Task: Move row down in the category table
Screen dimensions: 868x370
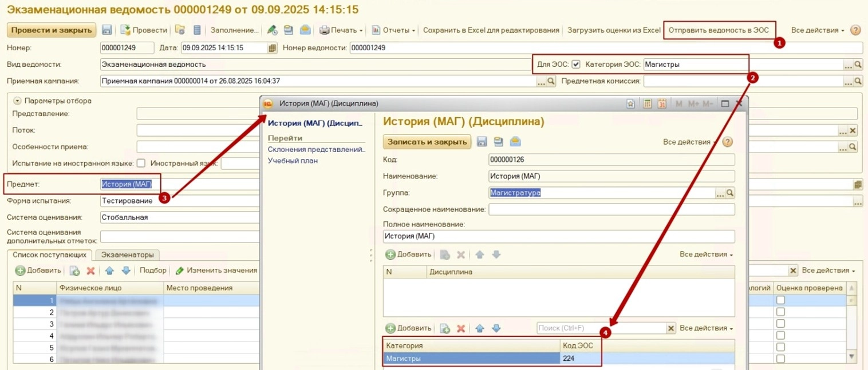Action: pyautogui.click(x=496, y=328)
